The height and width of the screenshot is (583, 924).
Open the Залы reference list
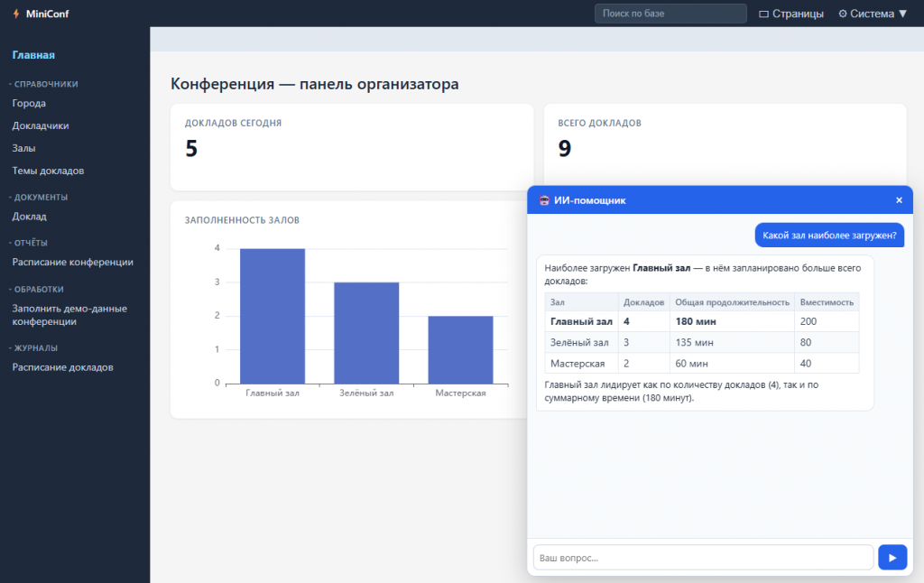pyautogui.click(x=23, y=148)
